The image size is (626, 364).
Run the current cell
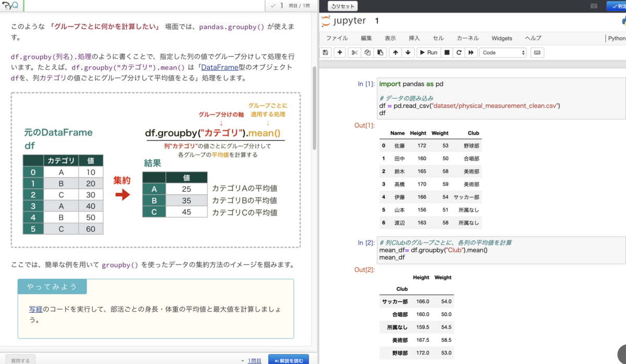tap(428, 53)
